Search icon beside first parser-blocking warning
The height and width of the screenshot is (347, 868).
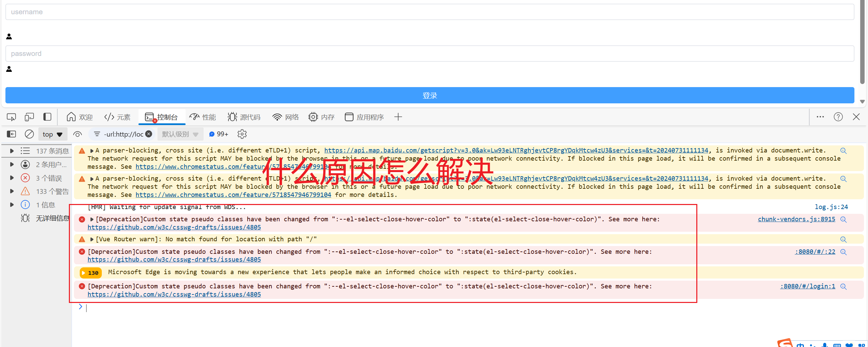pyautogui.click(x=843, y=151)
